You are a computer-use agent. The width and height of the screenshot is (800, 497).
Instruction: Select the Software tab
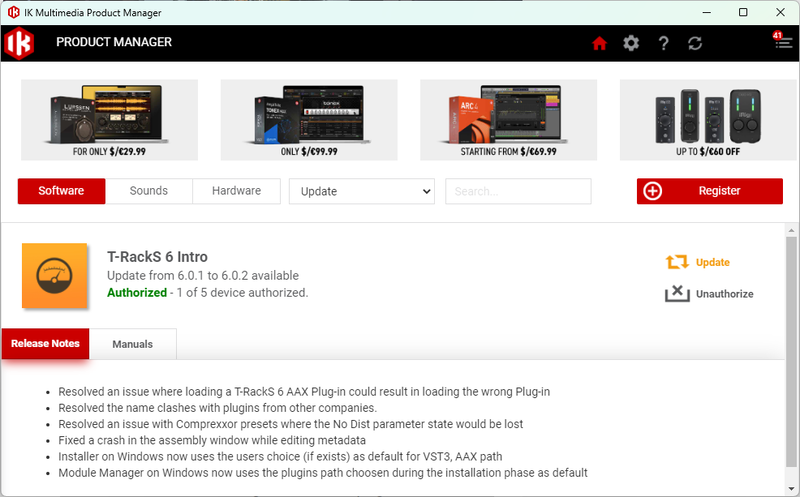(61, 191)
